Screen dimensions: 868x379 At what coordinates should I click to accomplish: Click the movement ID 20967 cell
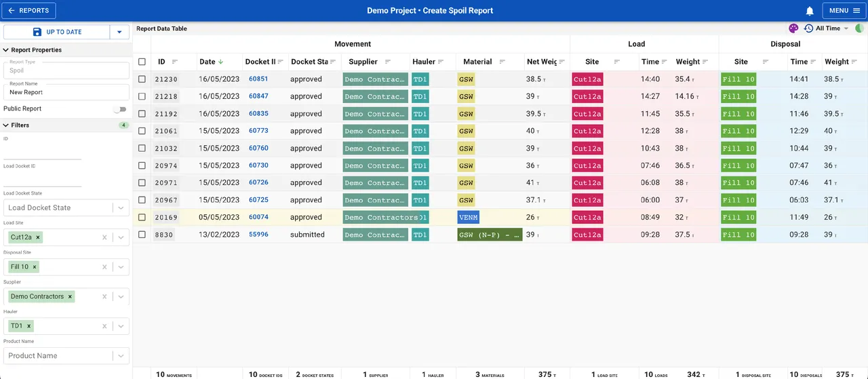point(166,200)
